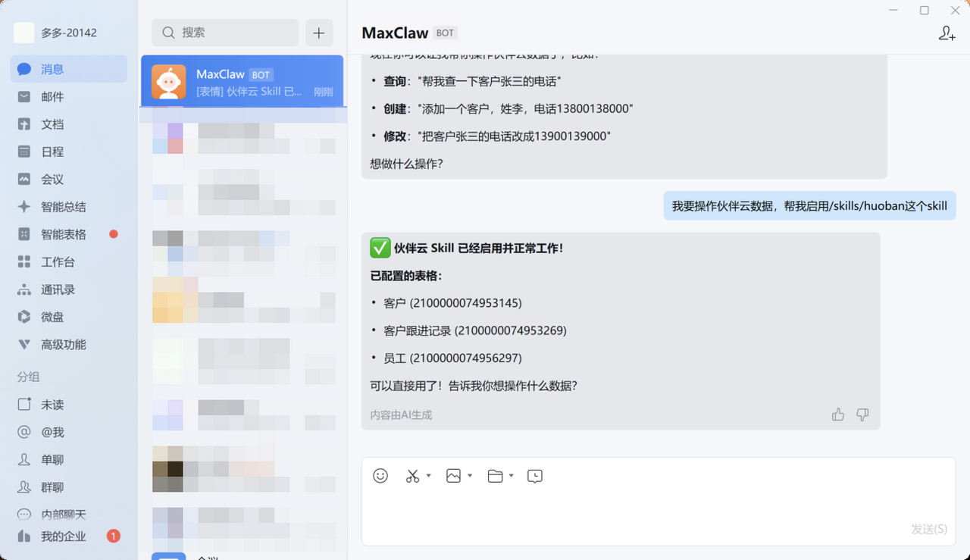Click the 消息 chat bubble icon

pos(24,69)
